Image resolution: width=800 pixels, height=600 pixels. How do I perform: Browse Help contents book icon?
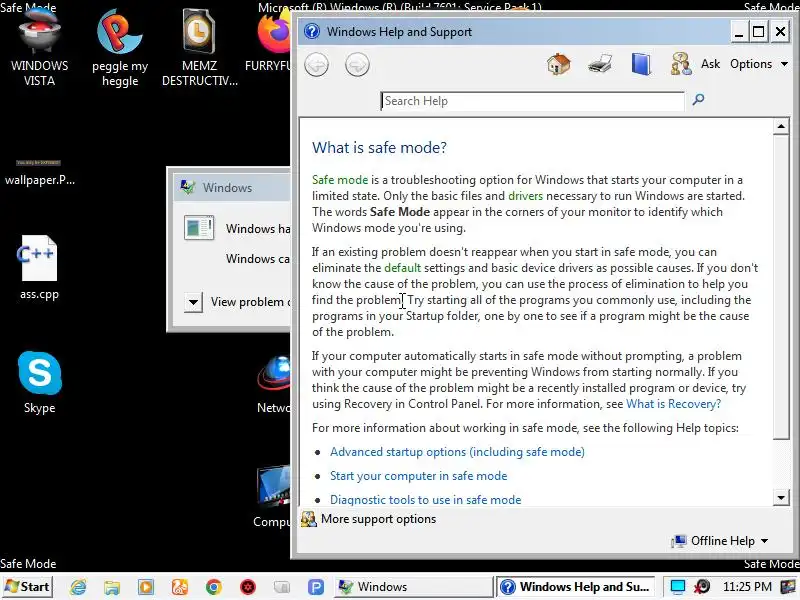coord(641,64)
